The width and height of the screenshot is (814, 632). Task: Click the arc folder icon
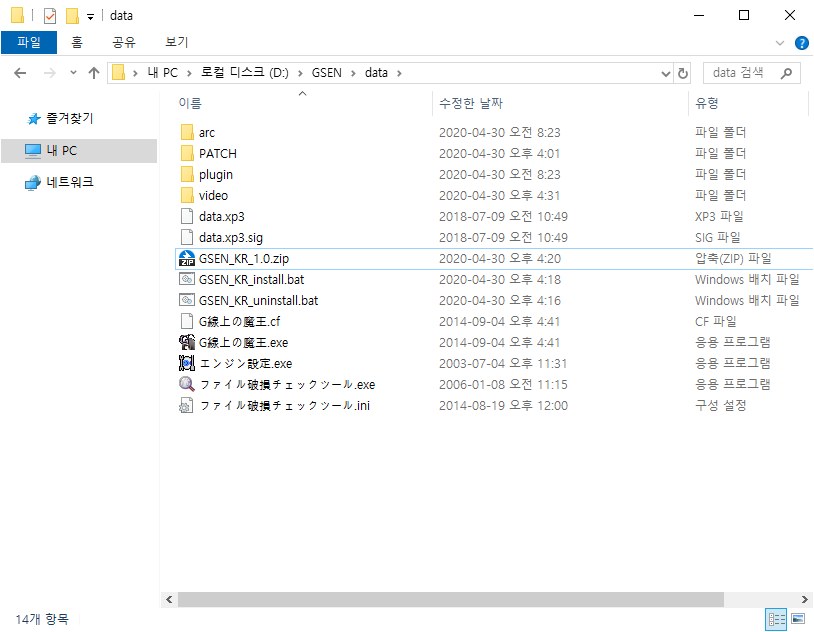[187, 132]
